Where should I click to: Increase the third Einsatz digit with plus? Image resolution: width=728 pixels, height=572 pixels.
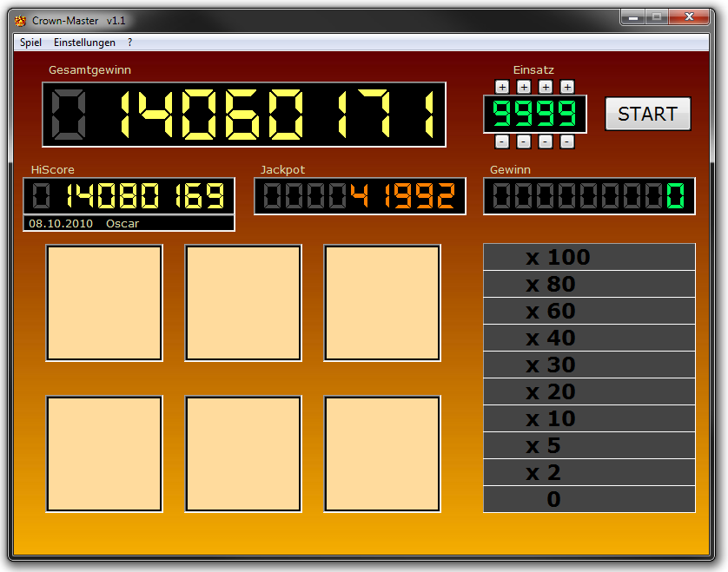546,86
